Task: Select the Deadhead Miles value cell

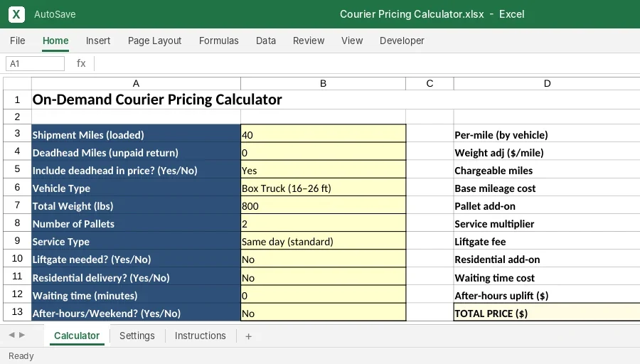Action: pos(324,151)
